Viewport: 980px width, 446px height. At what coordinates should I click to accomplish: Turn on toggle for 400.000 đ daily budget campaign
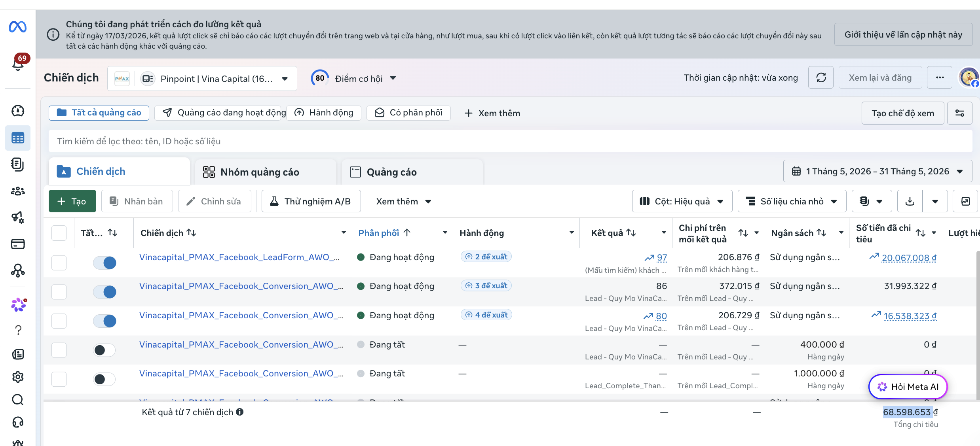pyautogui.click(x=104, y=350)
